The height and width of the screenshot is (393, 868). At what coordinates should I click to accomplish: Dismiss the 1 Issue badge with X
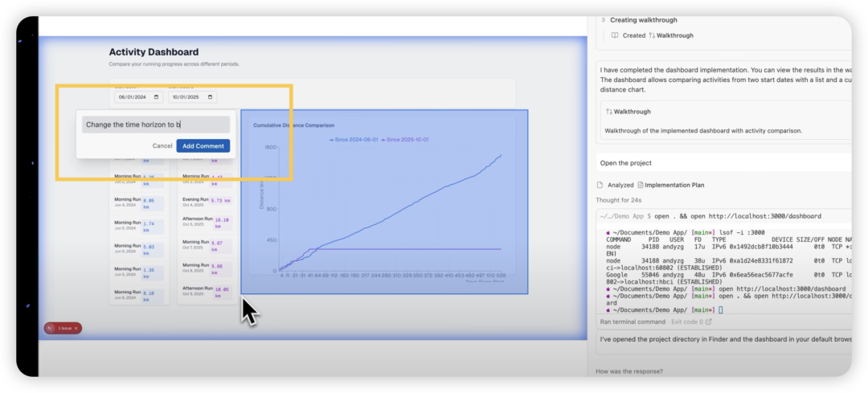point(76,329)
